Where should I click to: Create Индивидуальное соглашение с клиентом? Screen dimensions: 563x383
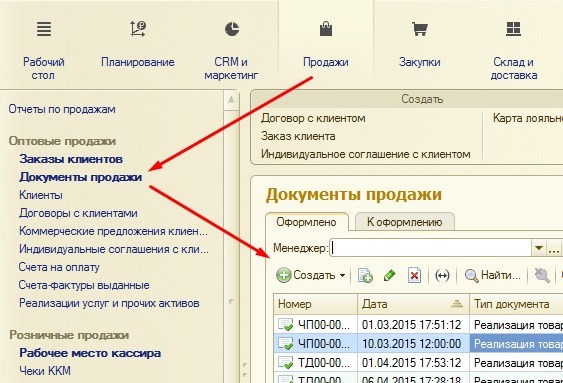tap(366, 154)
